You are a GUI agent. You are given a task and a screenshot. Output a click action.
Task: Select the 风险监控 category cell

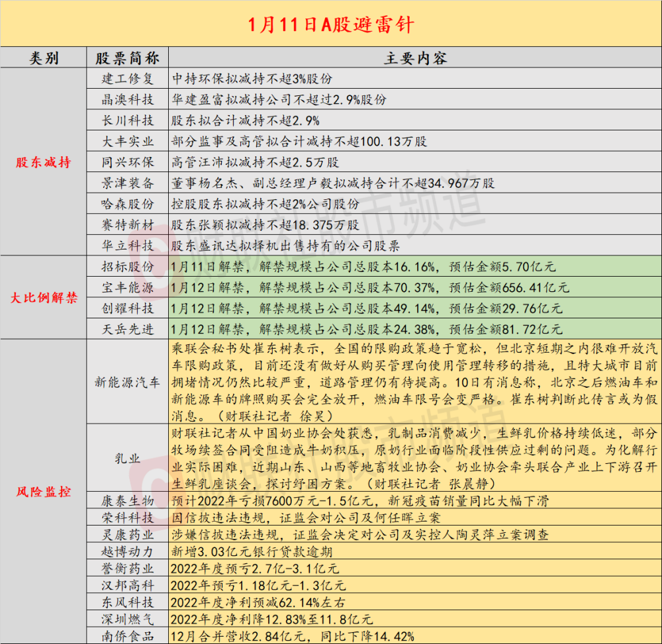(44, 492)
